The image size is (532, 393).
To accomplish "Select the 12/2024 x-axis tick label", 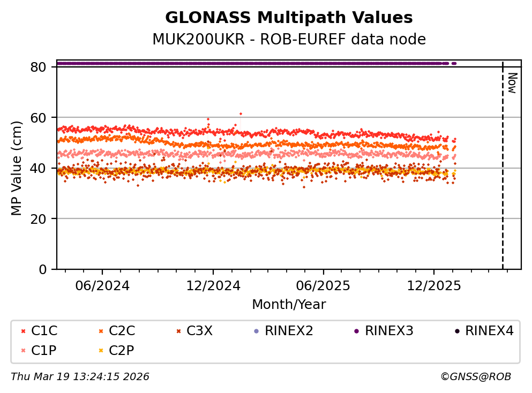I will 213,286.
